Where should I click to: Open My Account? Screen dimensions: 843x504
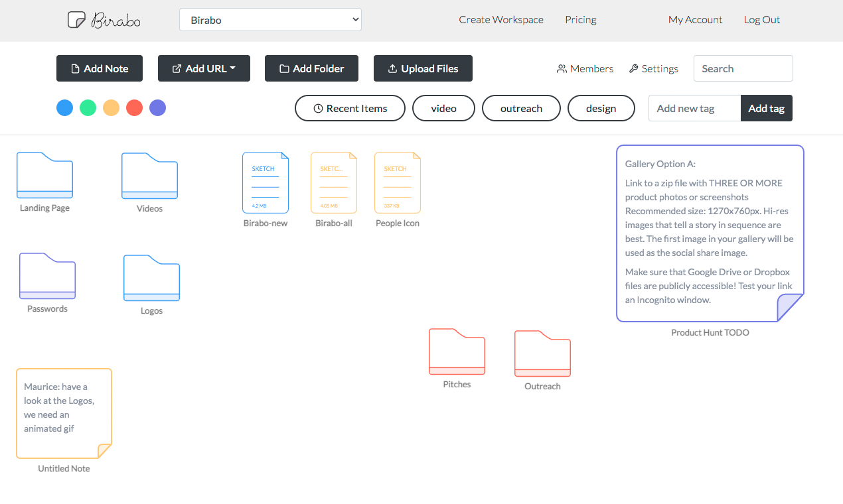[x=696, y=20]
